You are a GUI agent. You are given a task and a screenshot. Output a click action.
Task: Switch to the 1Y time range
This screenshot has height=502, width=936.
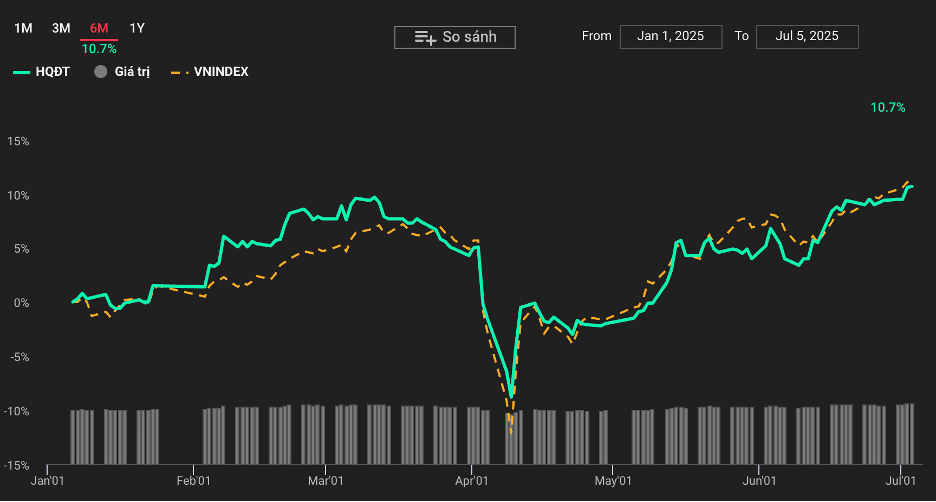tap(137, 28)
